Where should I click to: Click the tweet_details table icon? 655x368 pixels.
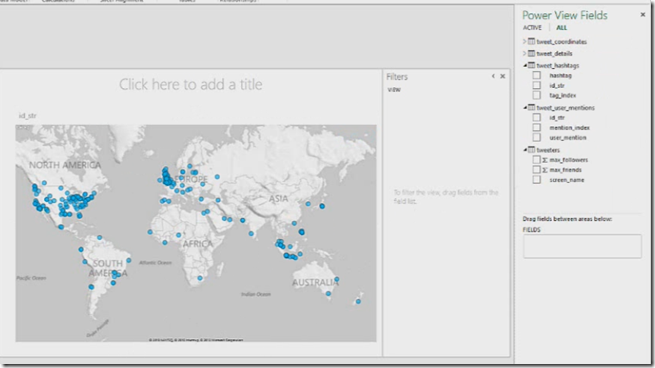[x=531, y=53]
